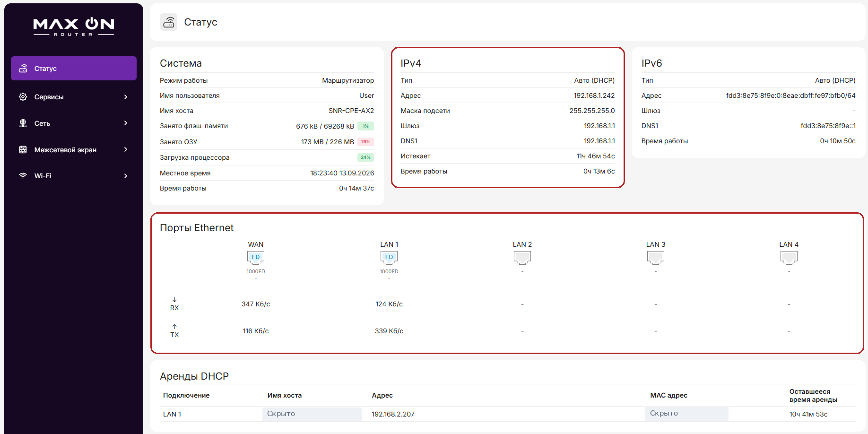Open the Межсетевой экран menu item
The width and height of the screenshot is (868, 434).
click(74, 150)
